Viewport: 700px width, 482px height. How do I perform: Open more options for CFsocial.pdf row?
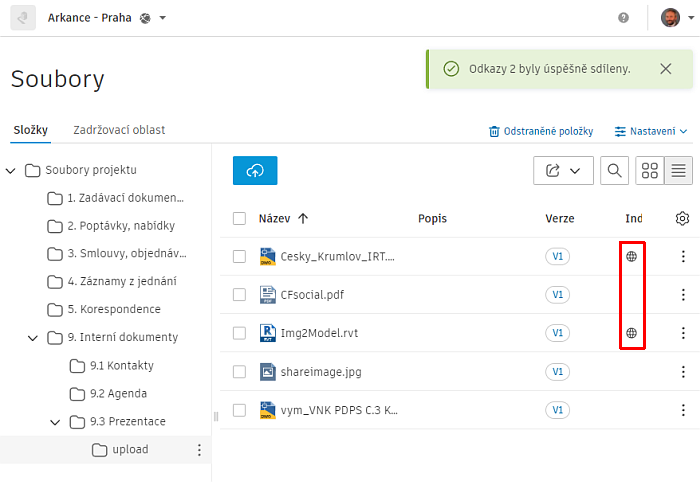pyautogui.click(x=683, y=295)
